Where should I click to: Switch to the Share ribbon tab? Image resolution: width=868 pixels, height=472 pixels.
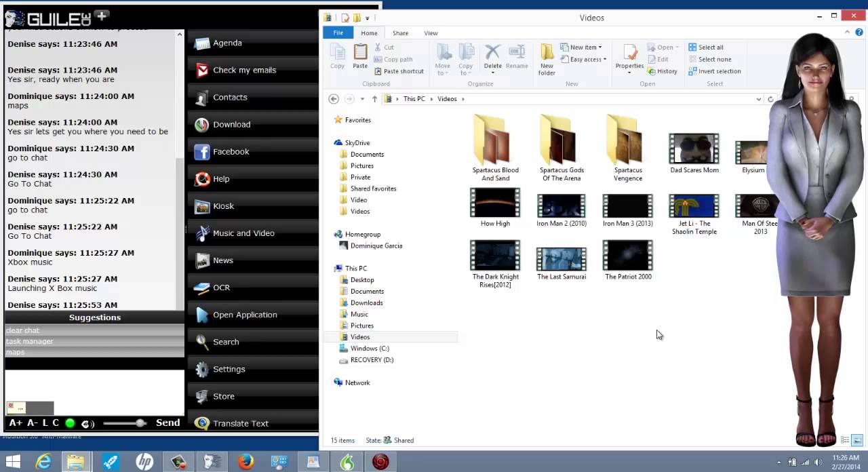400,33
